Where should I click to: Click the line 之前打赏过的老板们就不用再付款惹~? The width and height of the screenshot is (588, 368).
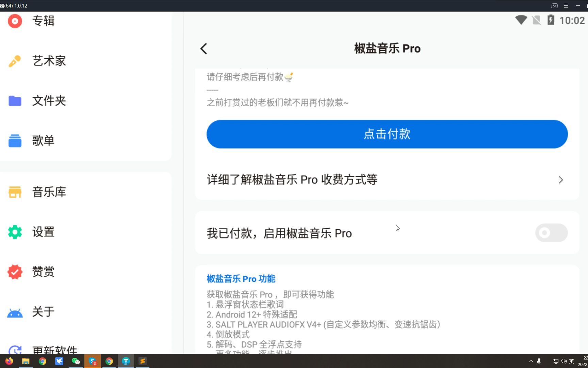tap(278, 103)
